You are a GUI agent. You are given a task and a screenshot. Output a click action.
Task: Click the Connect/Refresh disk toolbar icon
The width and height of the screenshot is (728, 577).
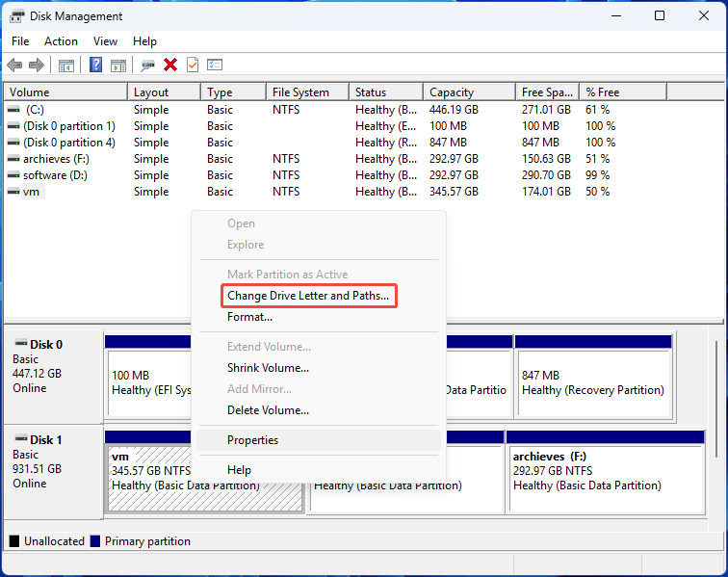[x=147, y=66]
